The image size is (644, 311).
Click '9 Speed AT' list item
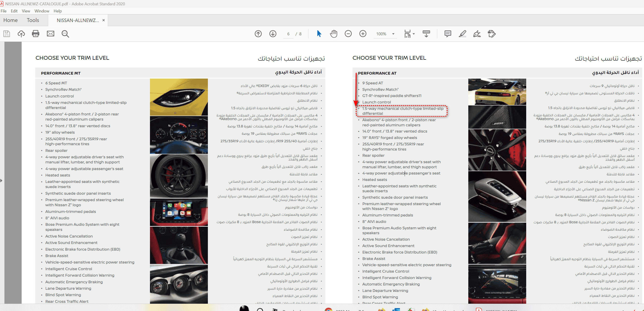click(x=372, y=83)
